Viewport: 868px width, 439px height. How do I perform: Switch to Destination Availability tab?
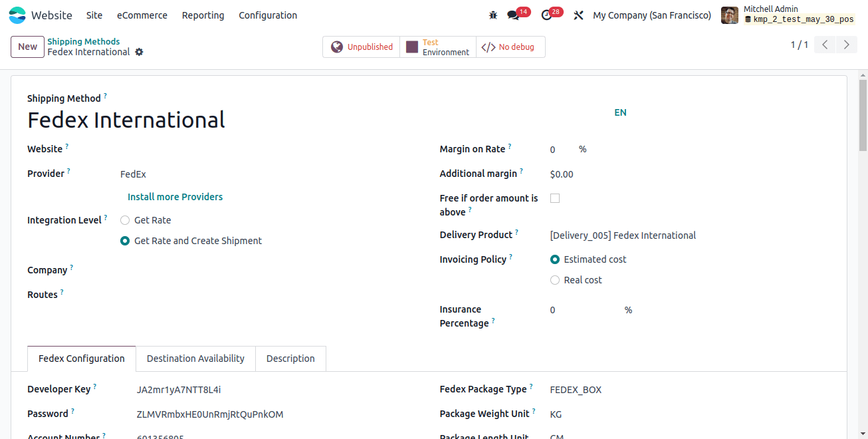[195, 359]
